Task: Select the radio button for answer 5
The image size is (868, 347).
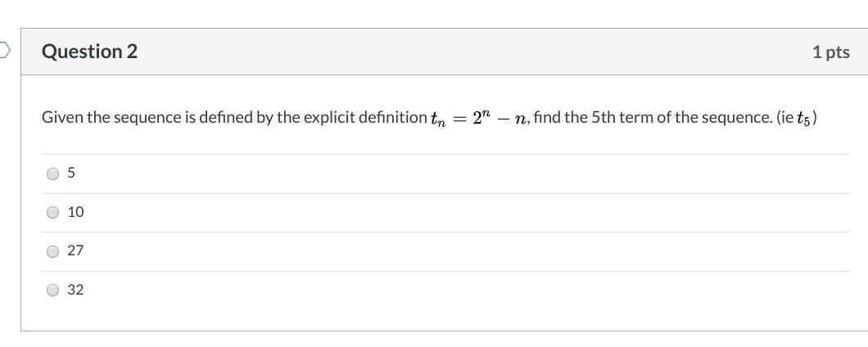Action: (53, 173)
